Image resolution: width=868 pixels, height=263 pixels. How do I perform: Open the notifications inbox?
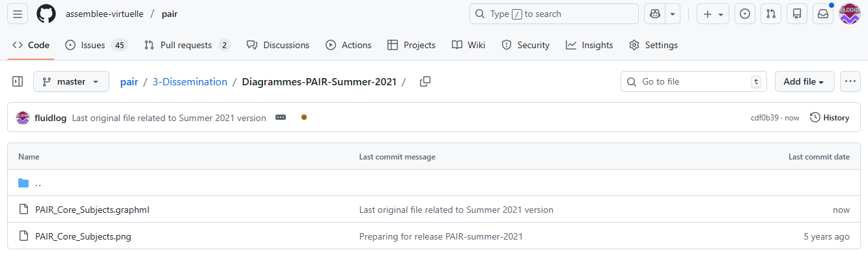[823, 14]
